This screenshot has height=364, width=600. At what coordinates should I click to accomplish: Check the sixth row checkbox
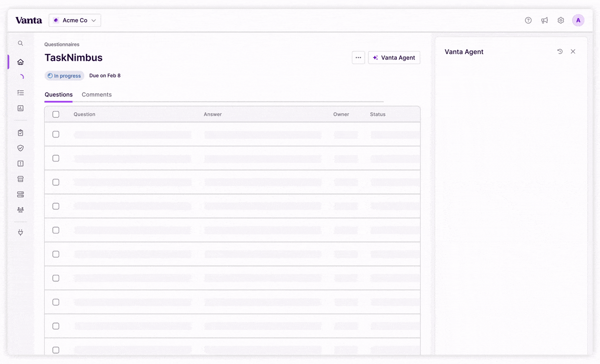tap(56, 254)
